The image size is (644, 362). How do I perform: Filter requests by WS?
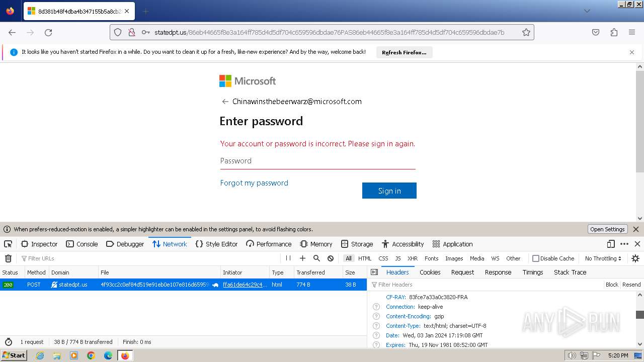click(495, 258)
